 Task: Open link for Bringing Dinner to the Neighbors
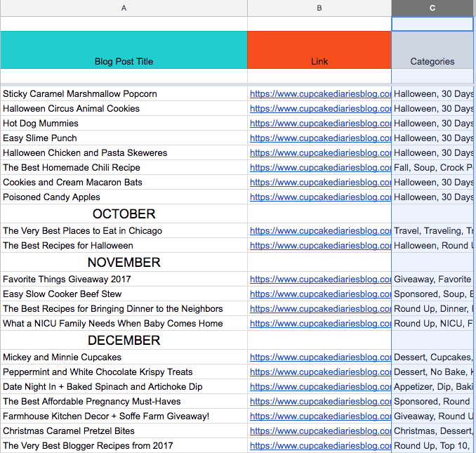320,308
